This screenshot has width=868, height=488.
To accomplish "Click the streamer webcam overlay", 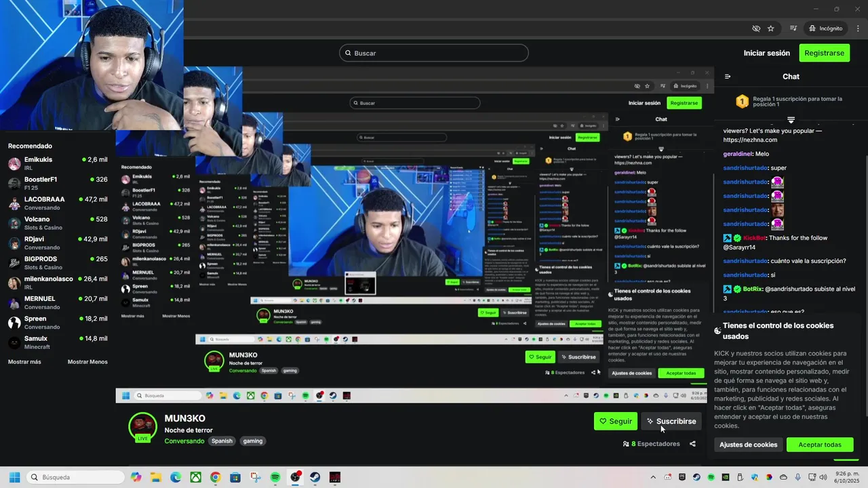I will point(92,65).
